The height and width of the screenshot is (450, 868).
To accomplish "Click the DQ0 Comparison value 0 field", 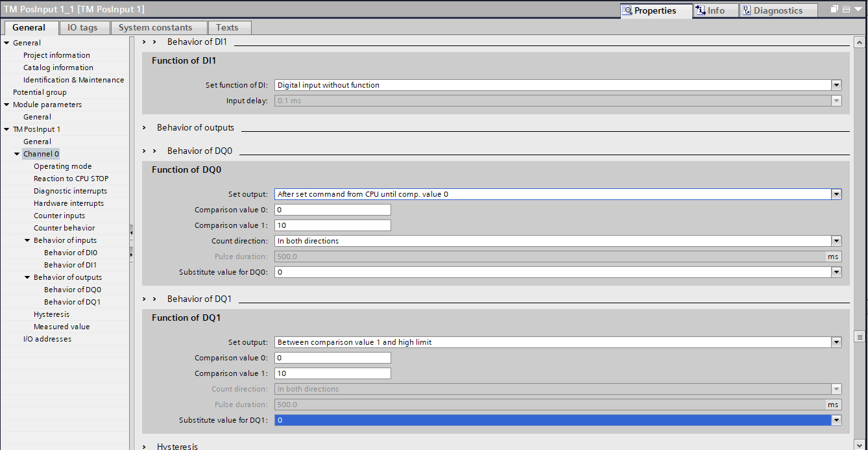I will [x=333, y=210].
